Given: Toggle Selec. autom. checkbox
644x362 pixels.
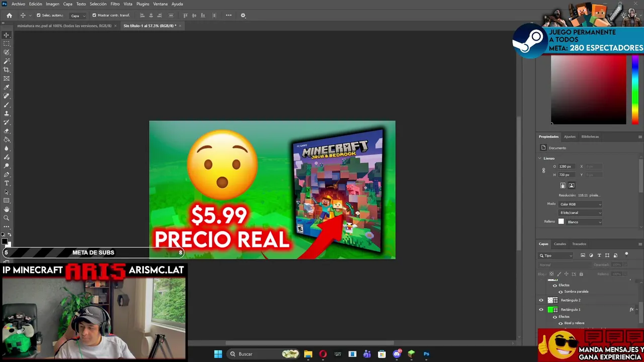Looking at the screenshot, I should tap(38, 15).
